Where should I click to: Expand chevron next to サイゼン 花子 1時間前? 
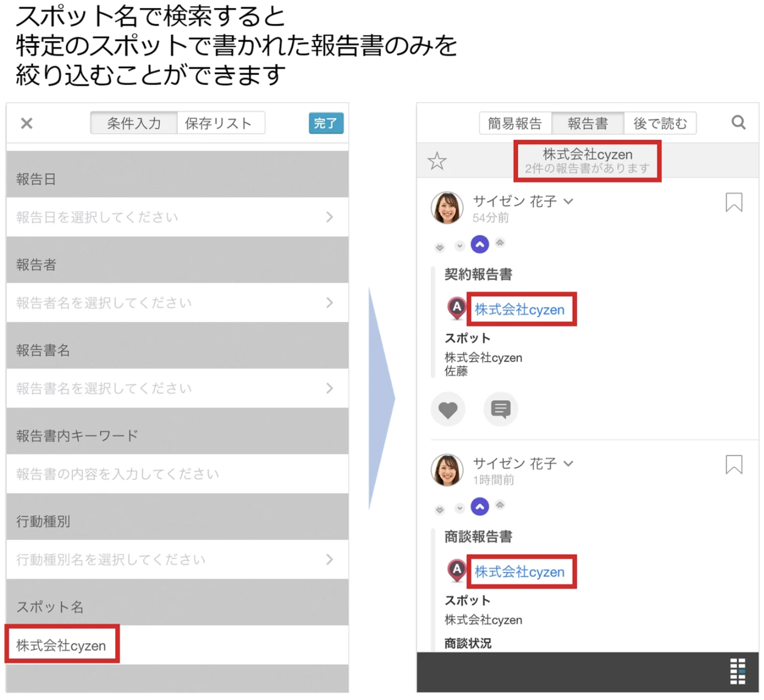[568, 463]
